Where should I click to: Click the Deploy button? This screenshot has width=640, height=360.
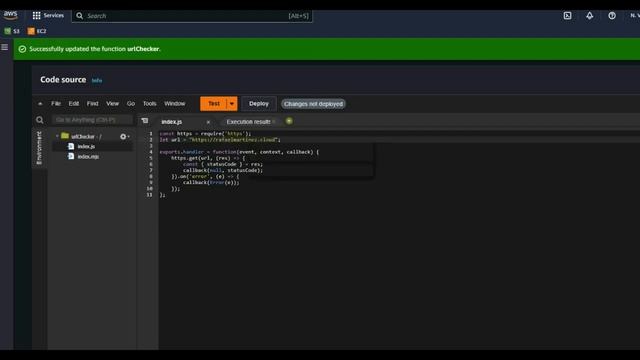pyautogui.click(x=259, y=104)
